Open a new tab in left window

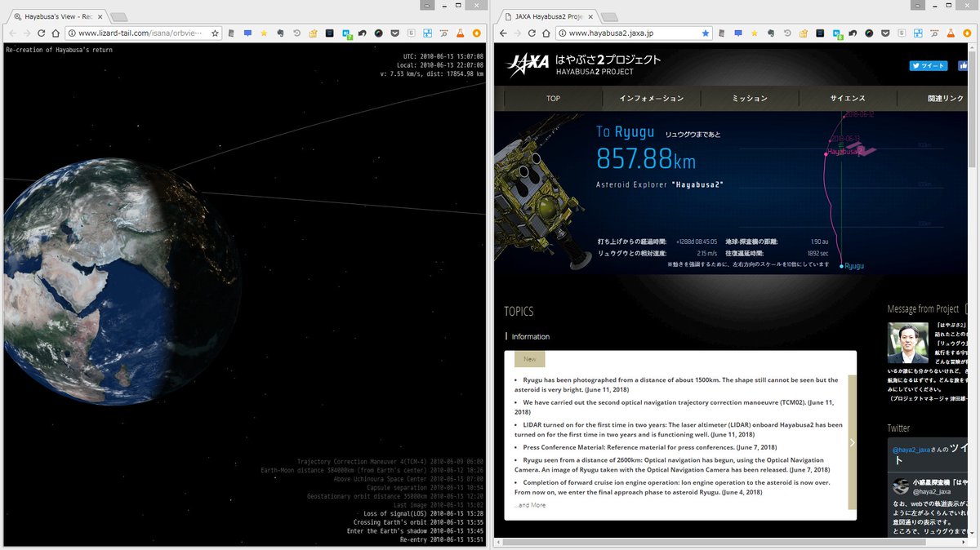[x=119, y=16]
